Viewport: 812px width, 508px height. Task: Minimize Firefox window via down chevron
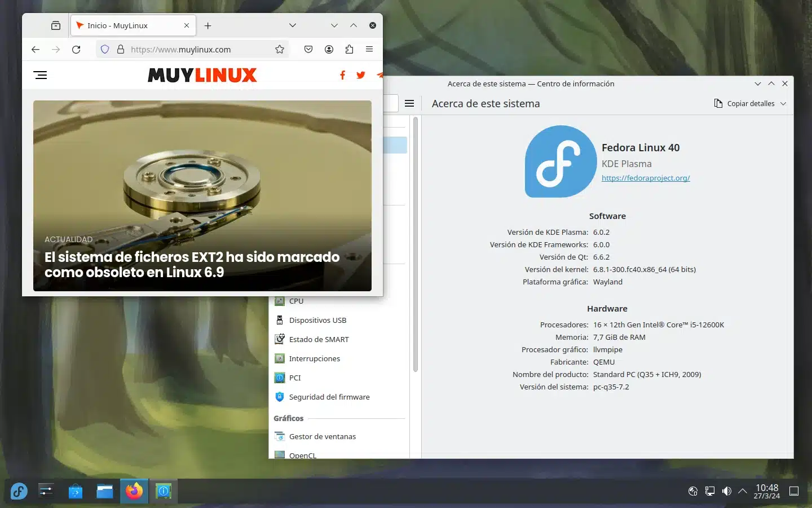(334, 25)
